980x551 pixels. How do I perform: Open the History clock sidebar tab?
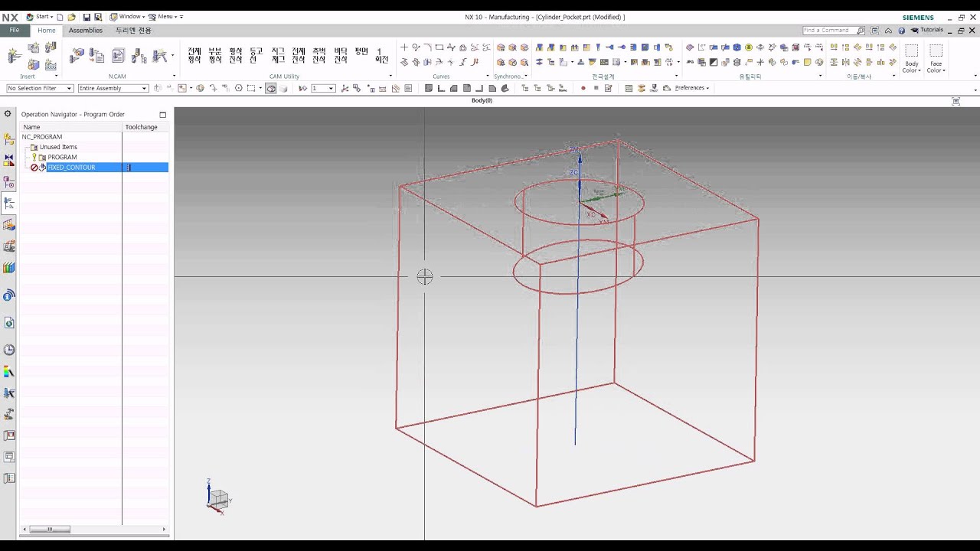tap(9, 350)
